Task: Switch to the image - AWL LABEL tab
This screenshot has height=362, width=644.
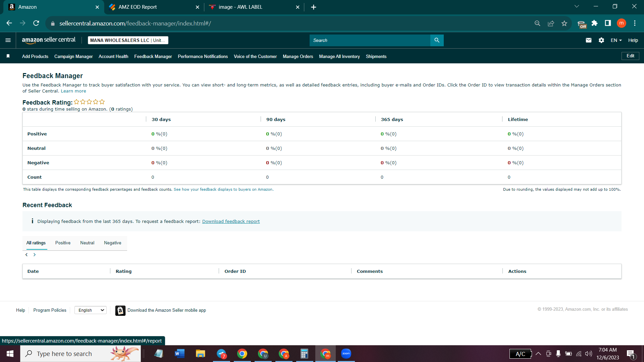Action: pos(254,7)
